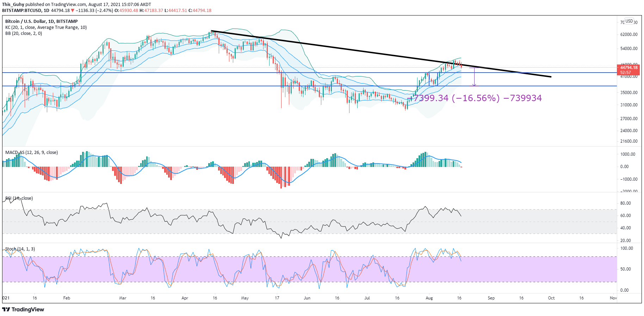Click the 31000.00 price axis label
This screenshot has width=644, height=316.
coord(629,105)
